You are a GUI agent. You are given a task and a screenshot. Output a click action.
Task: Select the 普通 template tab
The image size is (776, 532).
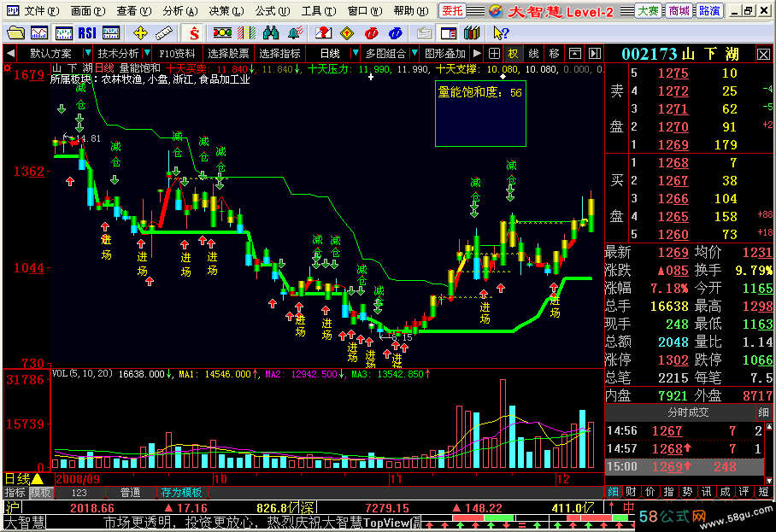[130, 493]
